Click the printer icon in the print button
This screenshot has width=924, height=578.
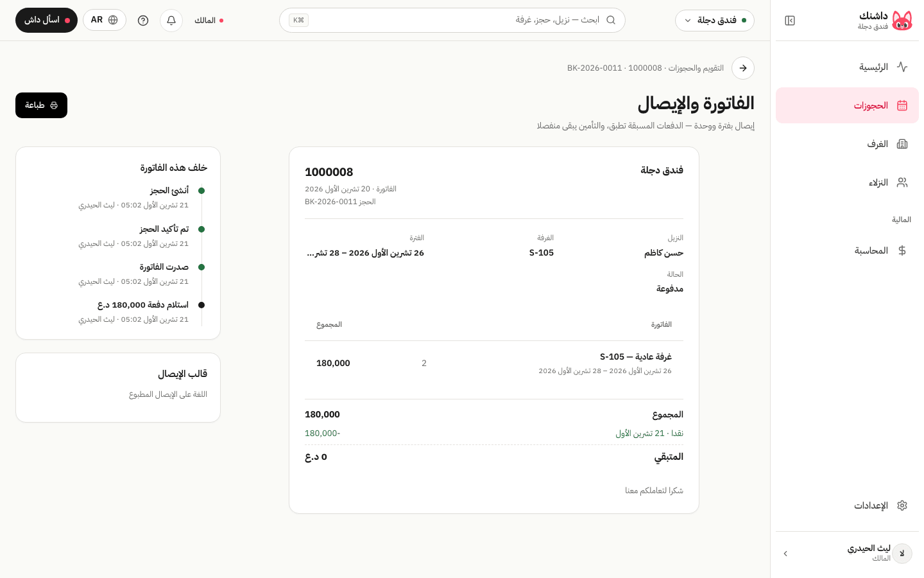(54, 105)
